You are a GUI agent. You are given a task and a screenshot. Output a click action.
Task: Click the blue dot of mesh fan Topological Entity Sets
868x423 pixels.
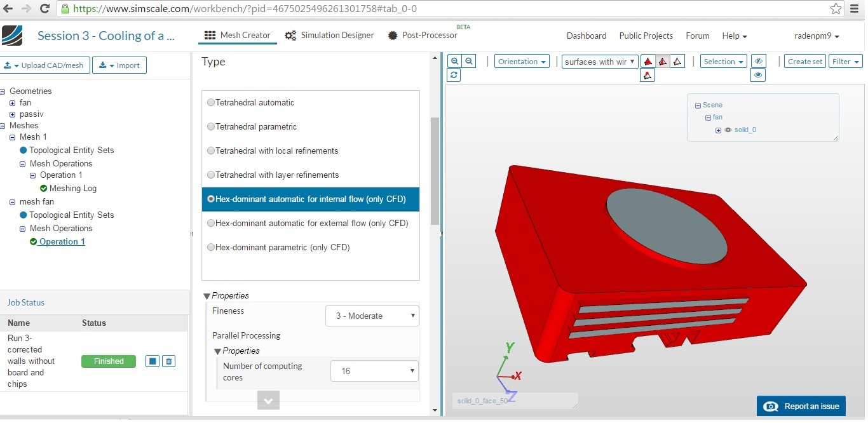(x=24, y=215)
